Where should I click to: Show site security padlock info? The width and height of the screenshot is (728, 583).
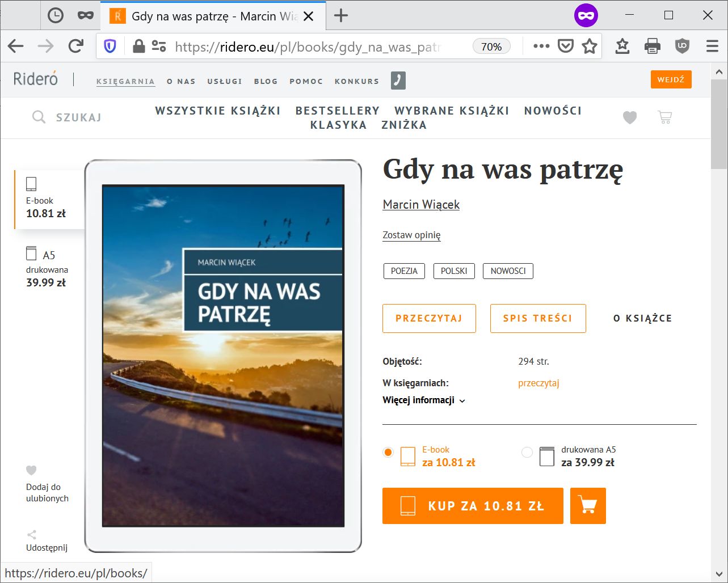pyautogui.click(x=138, y=47)
